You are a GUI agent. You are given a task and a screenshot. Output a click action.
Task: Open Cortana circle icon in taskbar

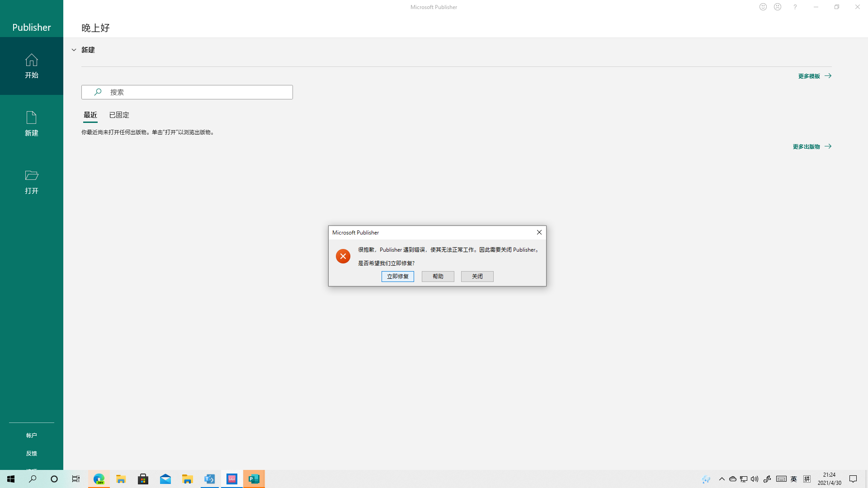pyautogui.click(x=54, y=479)
